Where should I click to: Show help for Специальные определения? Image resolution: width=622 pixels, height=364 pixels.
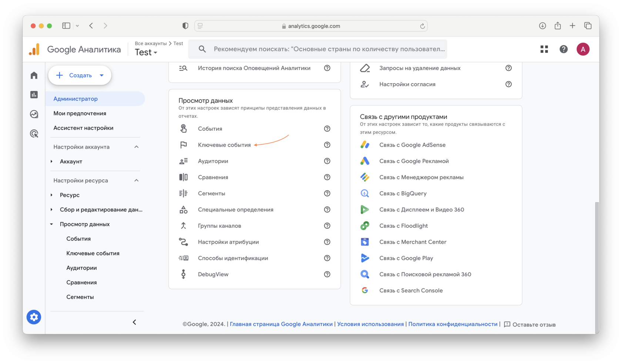327,210
